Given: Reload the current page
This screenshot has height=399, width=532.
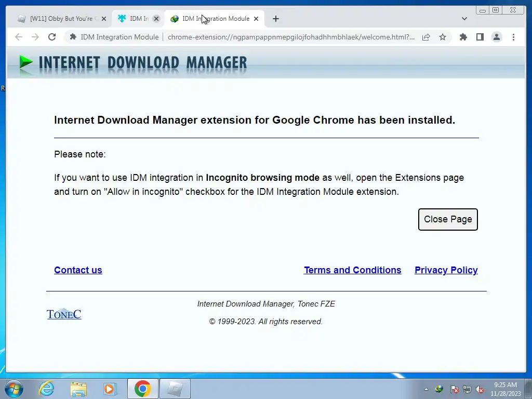Looking at the screenshot, I should coord(52,37).
